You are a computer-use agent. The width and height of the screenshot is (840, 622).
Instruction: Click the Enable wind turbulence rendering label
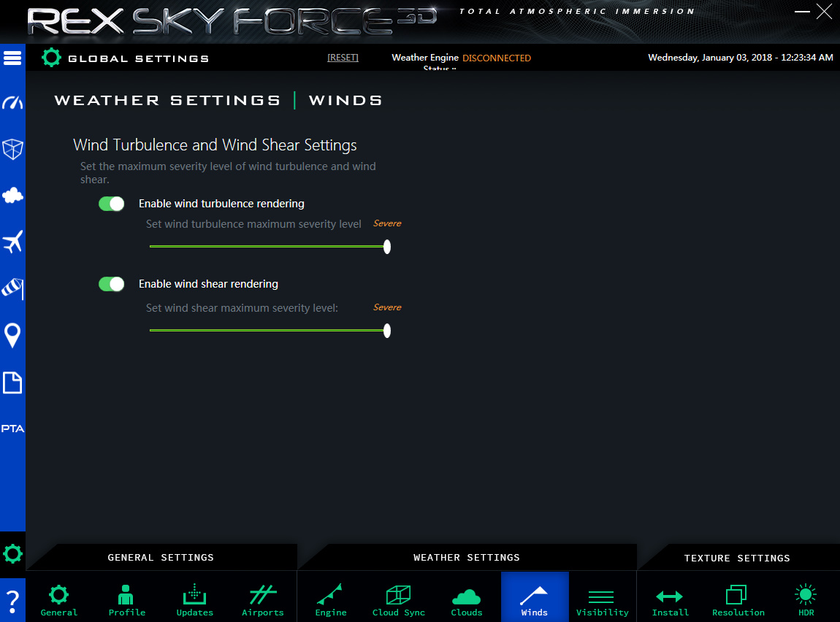[221, 204]
